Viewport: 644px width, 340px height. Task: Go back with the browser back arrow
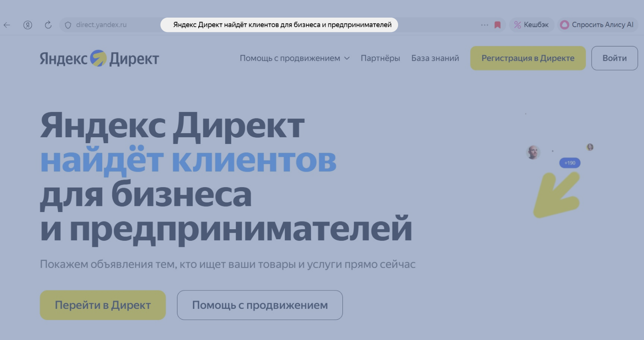coord(7,25)
